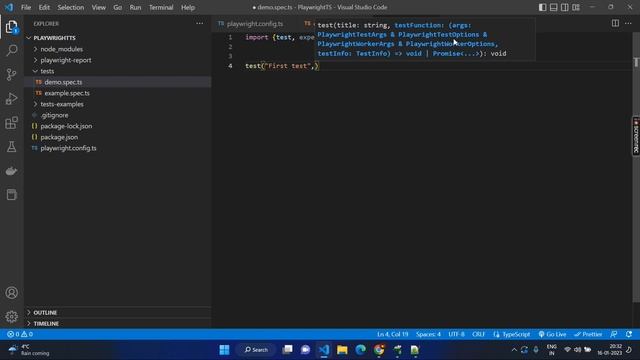
Task: Open the Edit menu
Action: (44, 7)
